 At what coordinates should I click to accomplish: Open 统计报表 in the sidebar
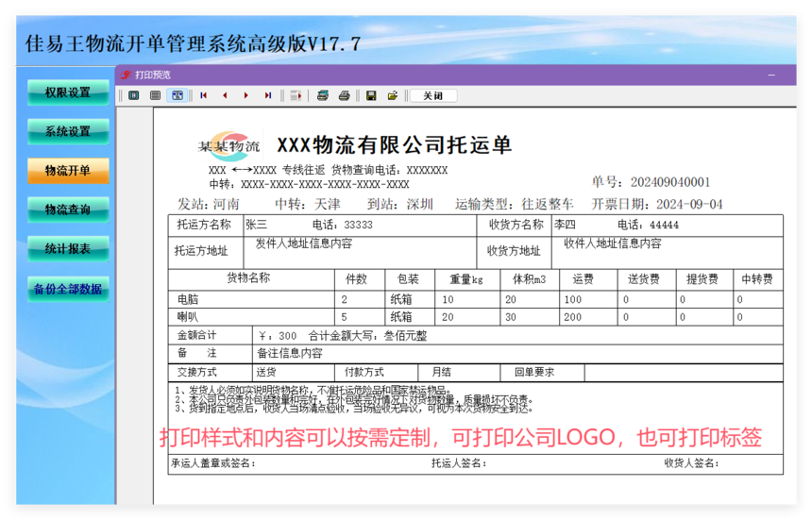pyautogui.click(x=68, y=249)
